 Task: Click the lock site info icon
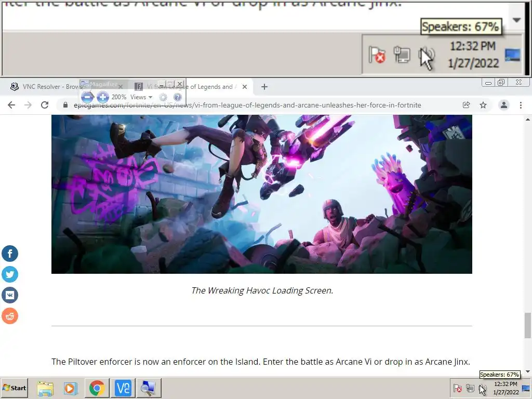tap(65, 105)
